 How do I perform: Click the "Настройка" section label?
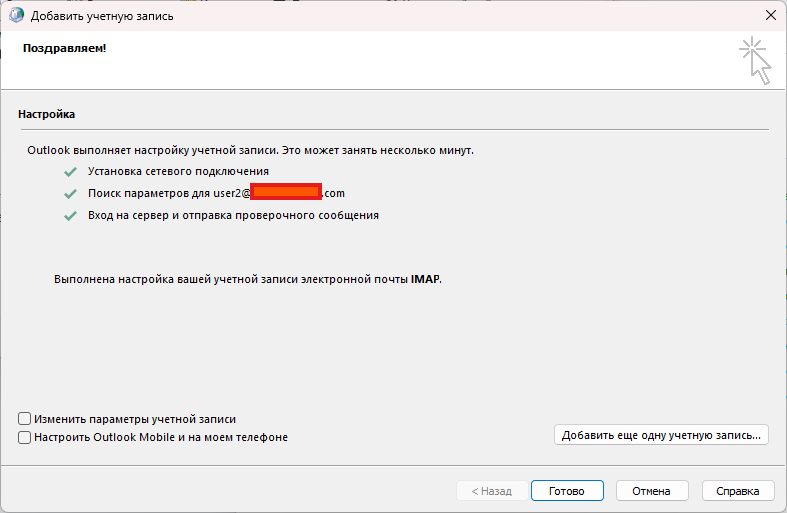point(46,115)
